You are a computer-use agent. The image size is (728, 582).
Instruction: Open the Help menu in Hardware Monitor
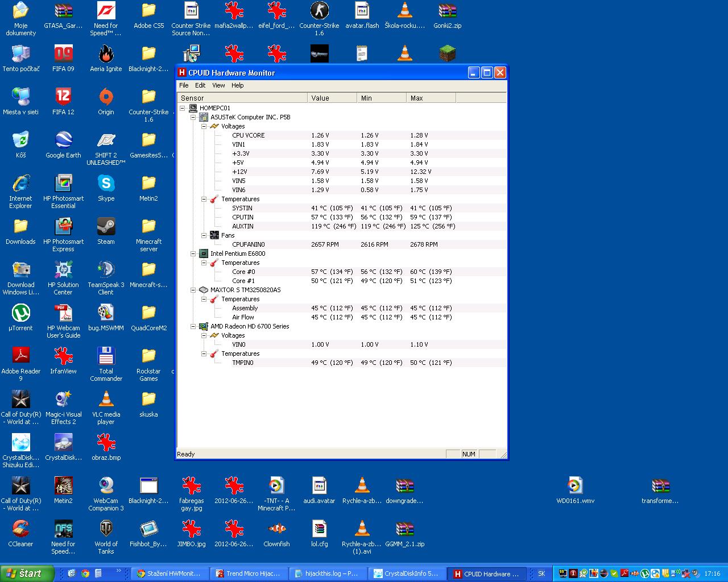coord(237,85)
